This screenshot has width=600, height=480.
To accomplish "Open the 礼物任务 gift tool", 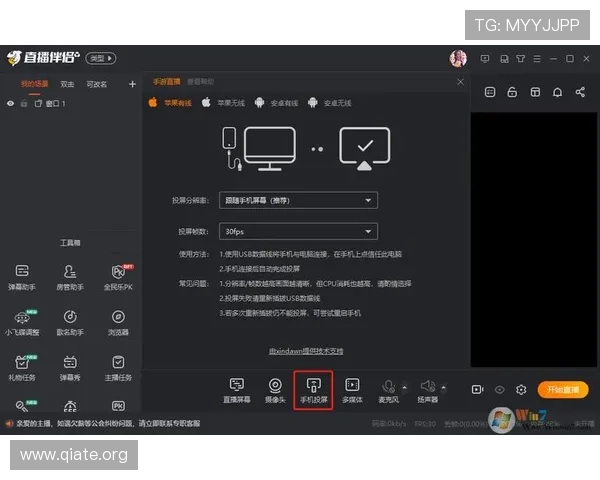I will point(22,368).
